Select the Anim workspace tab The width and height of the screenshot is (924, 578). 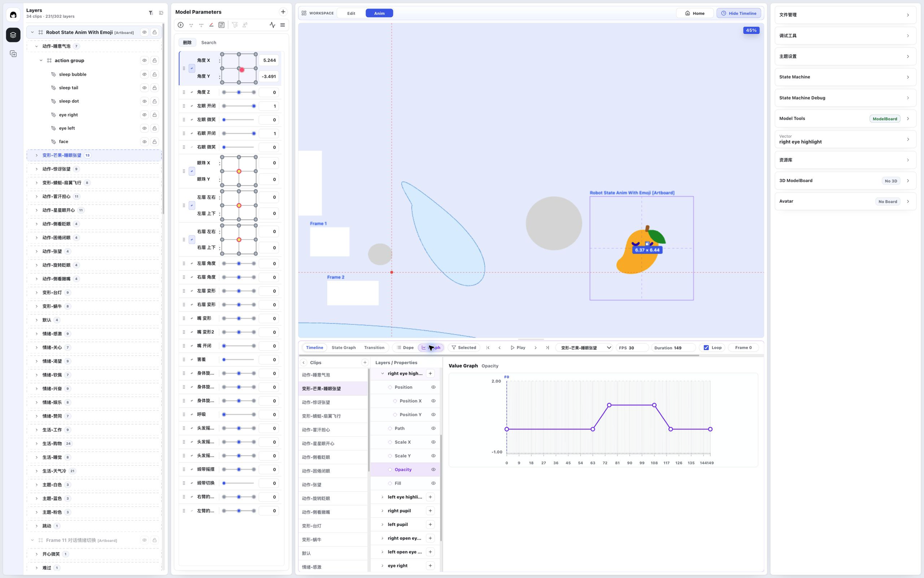coord(379,13)
